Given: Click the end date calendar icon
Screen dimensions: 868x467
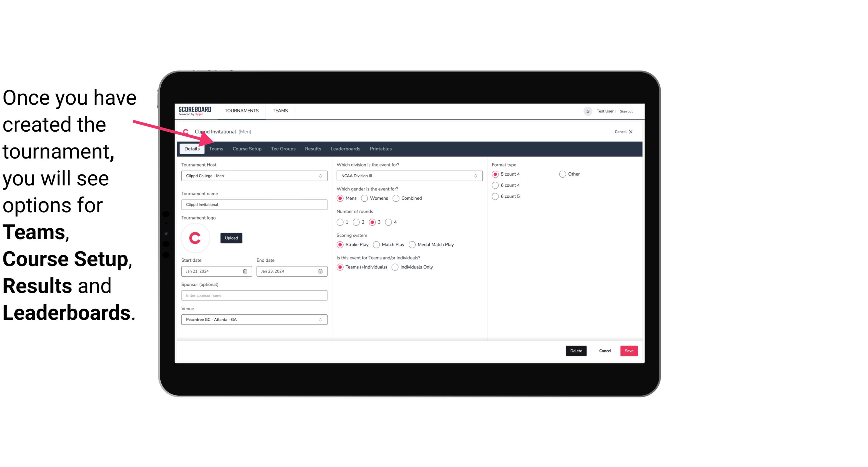Looking at the screenshot, I should tap(320, 271).
